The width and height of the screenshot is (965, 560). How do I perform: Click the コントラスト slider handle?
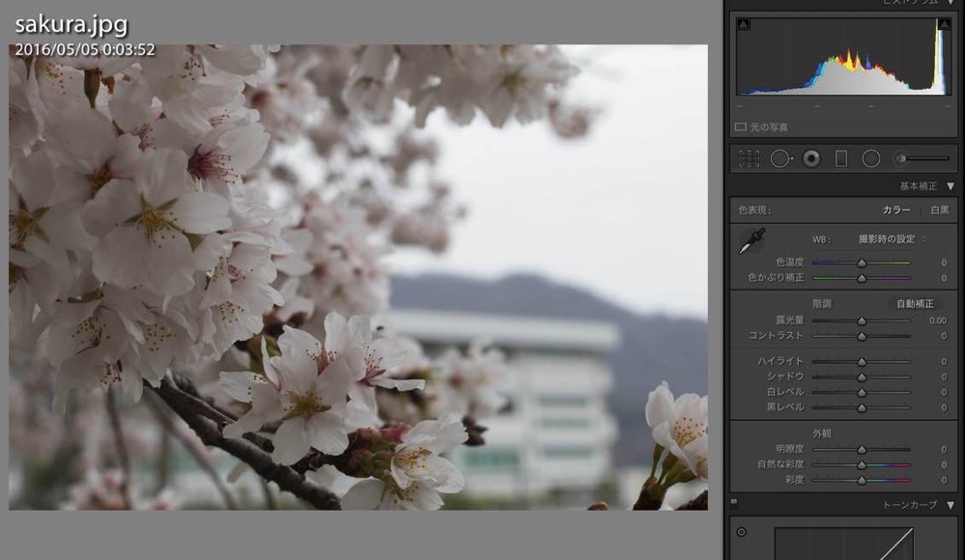pyautogui.click(x=862, y=336)
